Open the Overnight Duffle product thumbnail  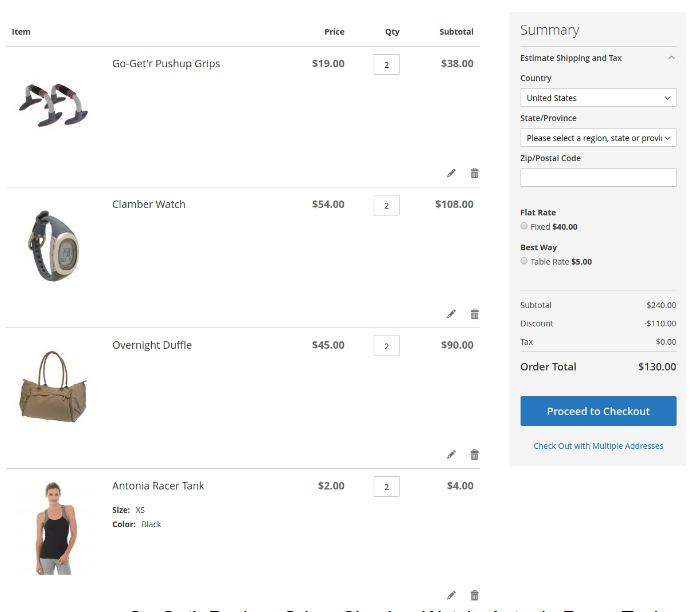[52, 386]
